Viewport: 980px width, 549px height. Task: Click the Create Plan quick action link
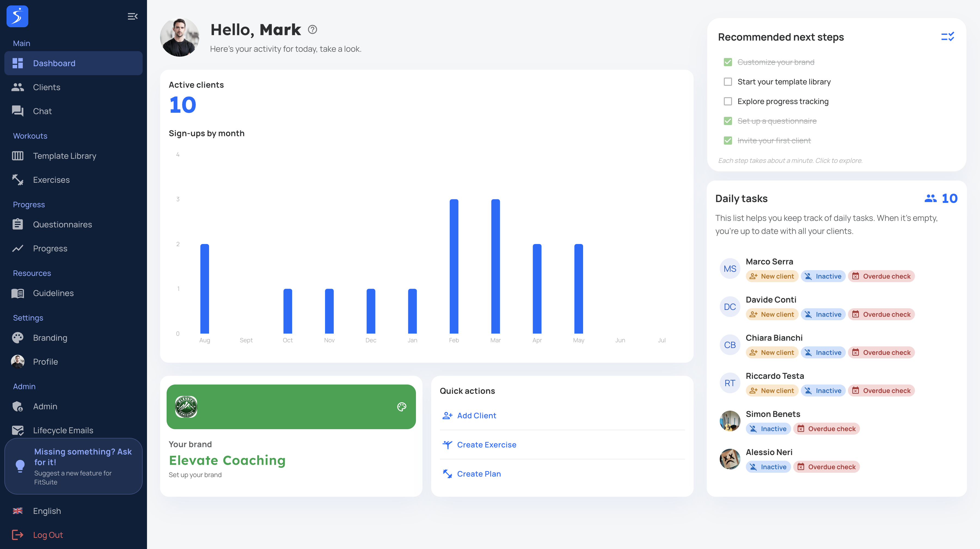[479, 474]
